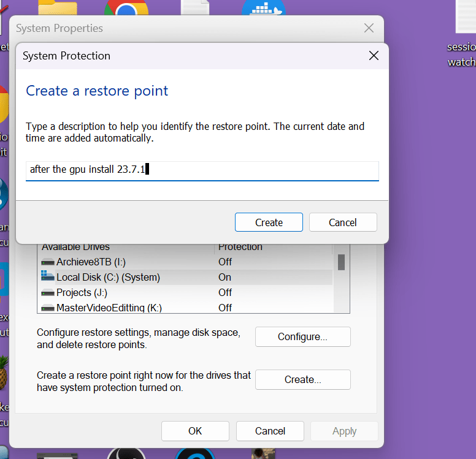Cancel the restore point creation dialog
476x459 pixels.
(343, 222)
